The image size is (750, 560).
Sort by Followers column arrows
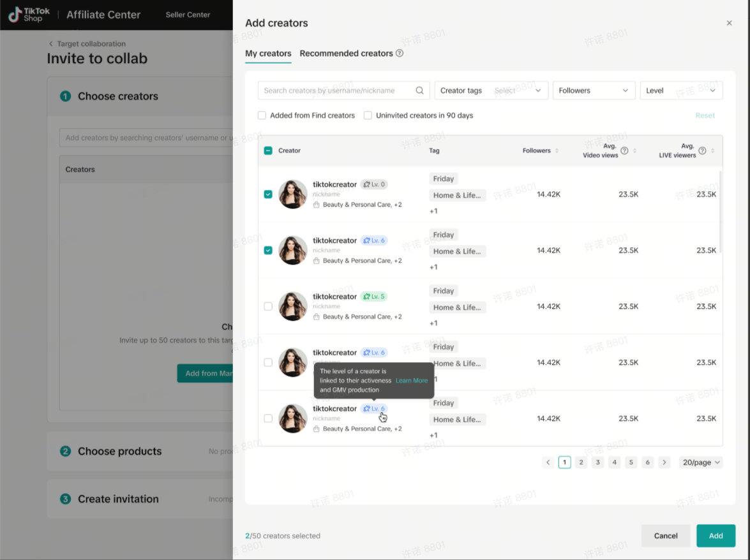pyautogui.click(x=557, y=151)
